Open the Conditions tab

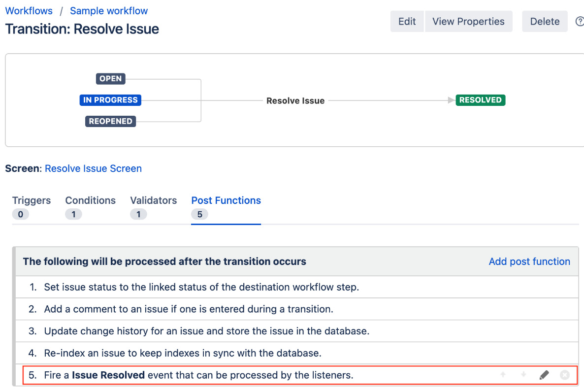point(90,200)
